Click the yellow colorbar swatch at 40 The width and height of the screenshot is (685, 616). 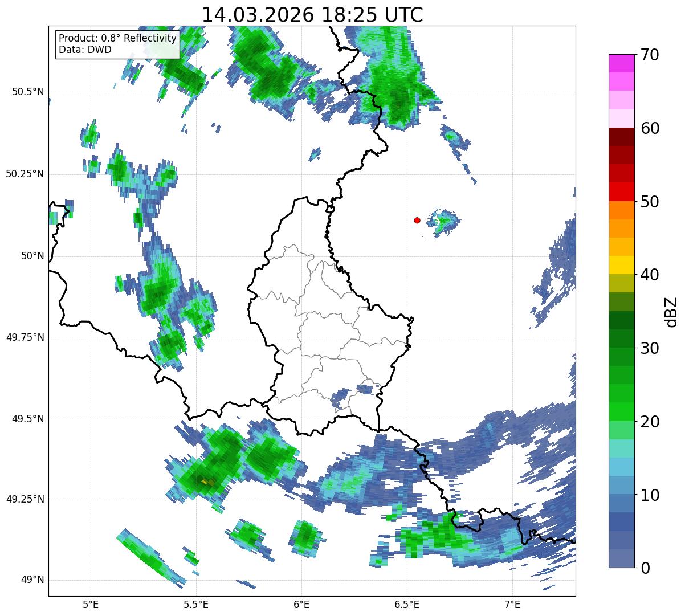coord(621,265)
